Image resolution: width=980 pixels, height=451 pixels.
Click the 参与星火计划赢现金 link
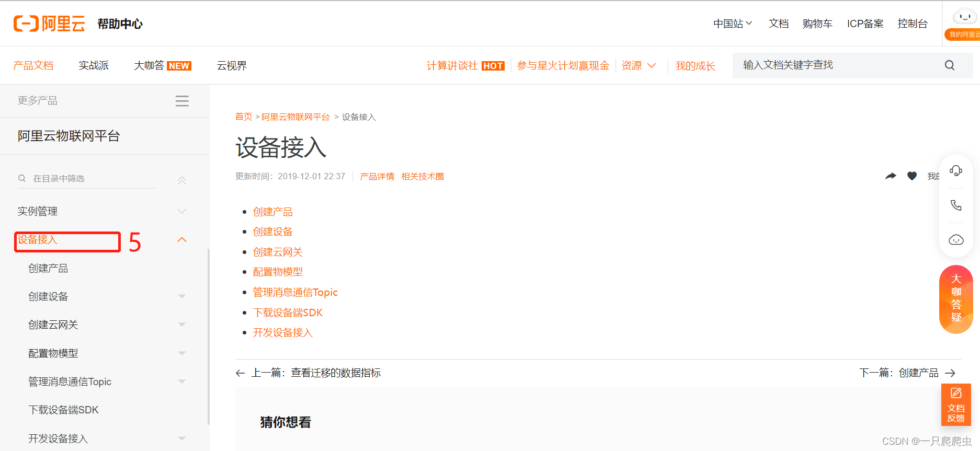(x=563, y=65)
